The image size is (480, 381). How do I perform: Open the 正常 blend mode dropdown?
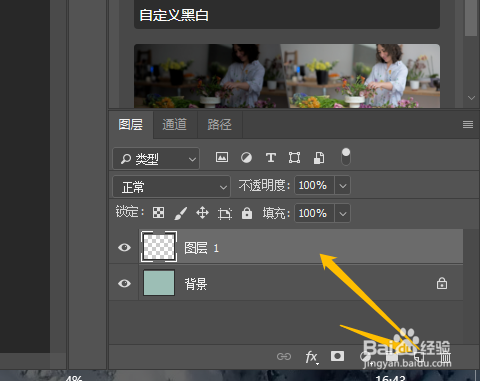click(x=171, y=187)
